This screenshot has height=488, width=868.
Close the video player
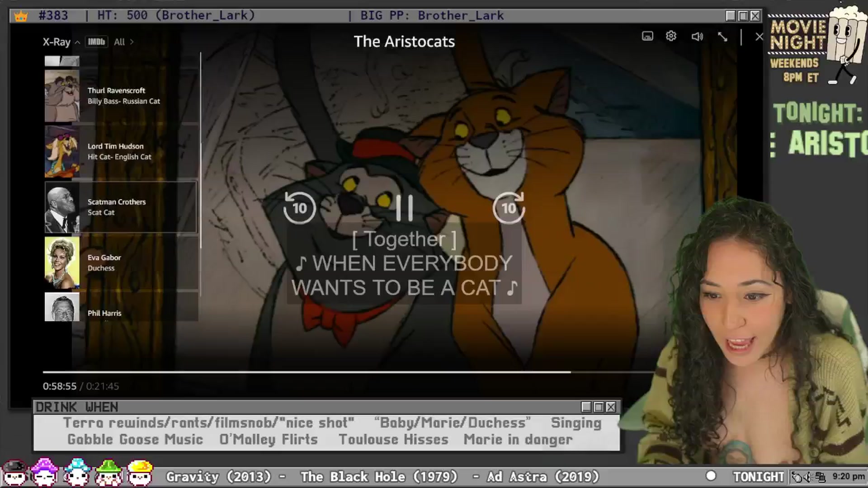click(x=759, y=37)
